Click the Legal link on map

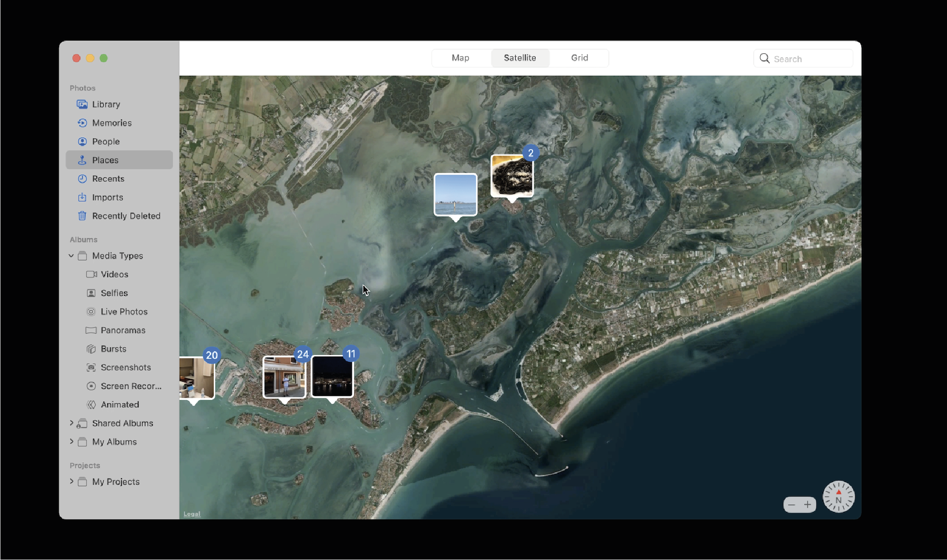(x=192, y=514)
